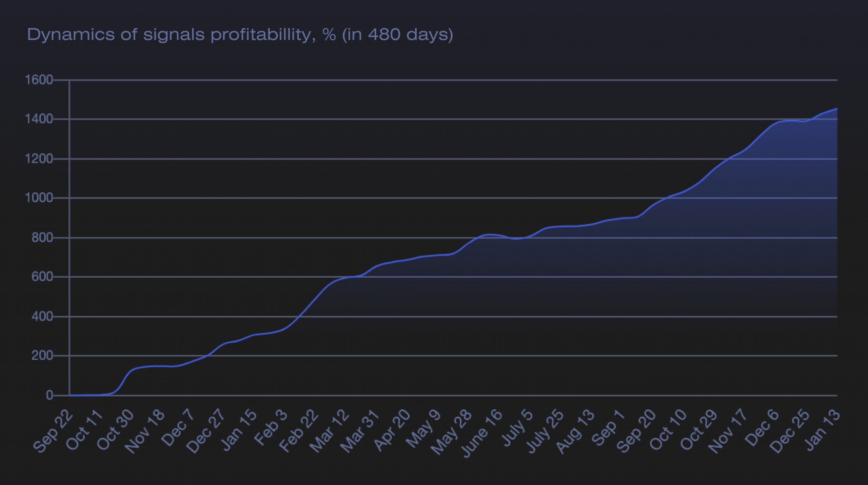Screen dimensions: 868x485
Task: Click the 1000 y-axis label
Action: pyautogui.click(x=39, y=198)
